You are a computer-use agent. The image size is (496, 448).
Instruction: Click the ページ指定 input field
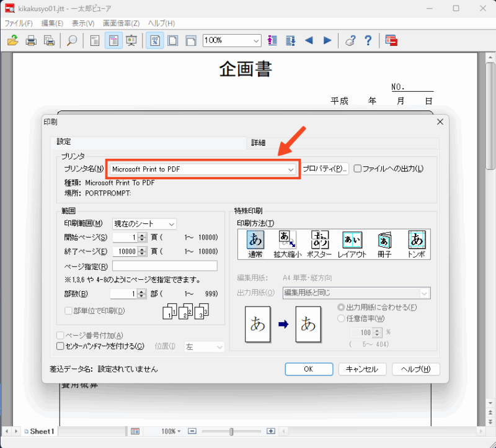click(x=174, y=266)
